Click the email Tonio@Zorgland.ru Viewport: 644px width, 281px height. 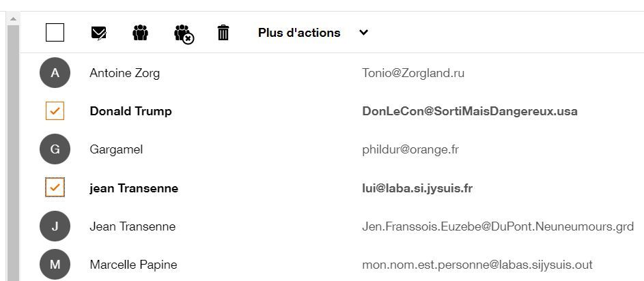pyautogui.click(x=413, y=73)
